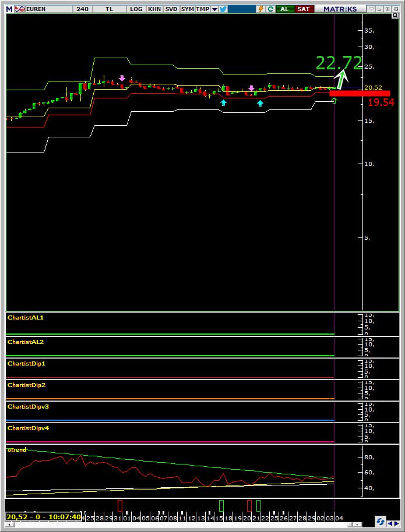The width and height of the screenshot is (405, 532).
Task: Click the red SAT sell button
Action: click(x=304, y=9)
